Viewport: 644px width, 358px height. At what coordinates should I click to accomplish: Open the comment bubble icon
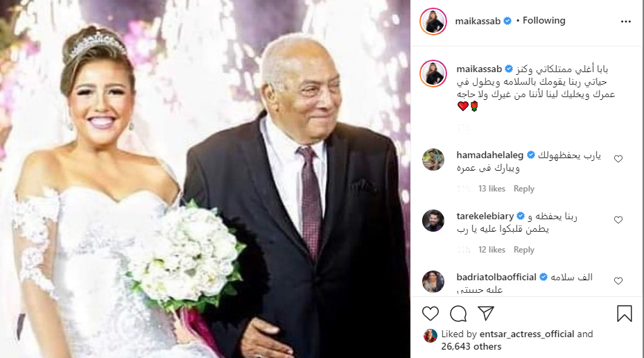coord(458,314)
